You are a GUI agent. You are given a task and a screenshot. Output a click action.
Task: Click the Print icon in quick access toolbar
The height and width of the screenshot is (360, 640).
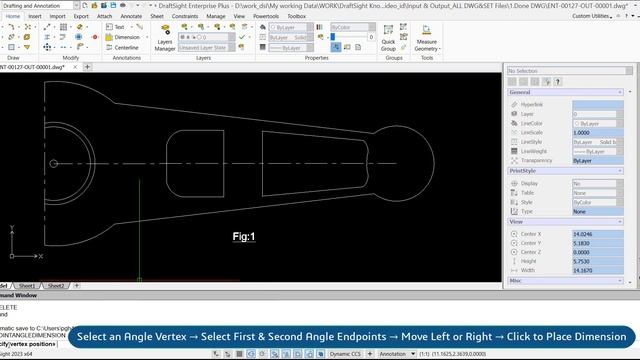coord(122,5)
